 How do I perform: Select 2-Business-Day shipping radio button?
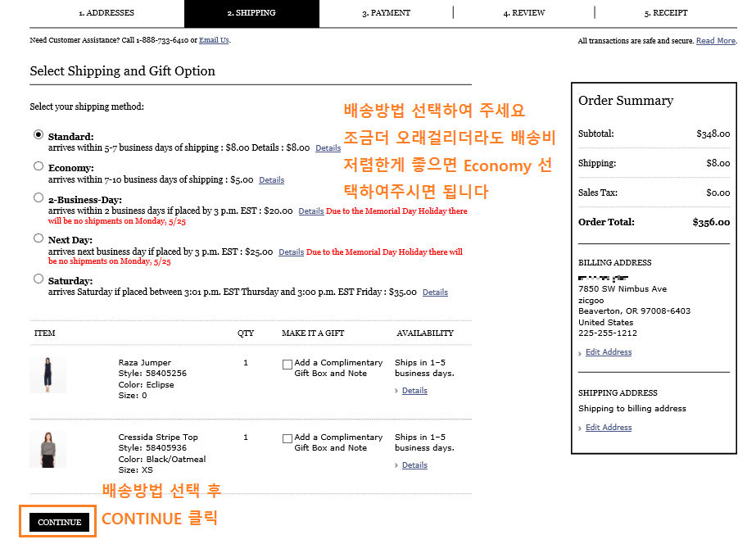click(38, 197)
